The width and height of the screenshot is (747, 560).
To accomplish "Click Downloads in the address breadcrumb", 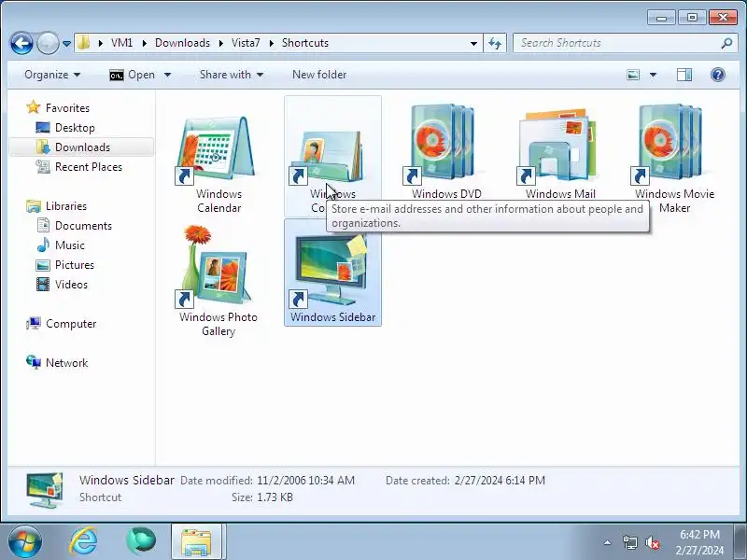I will [x=182, y=43].
